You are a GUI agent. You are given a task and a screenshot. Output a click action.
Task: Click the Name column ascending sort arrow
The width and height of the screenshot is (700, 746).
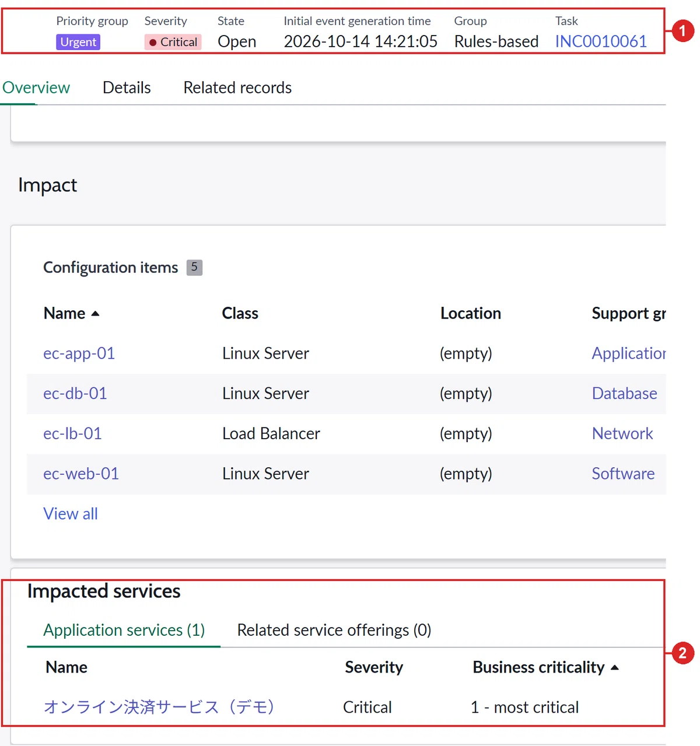coord(96,314)
